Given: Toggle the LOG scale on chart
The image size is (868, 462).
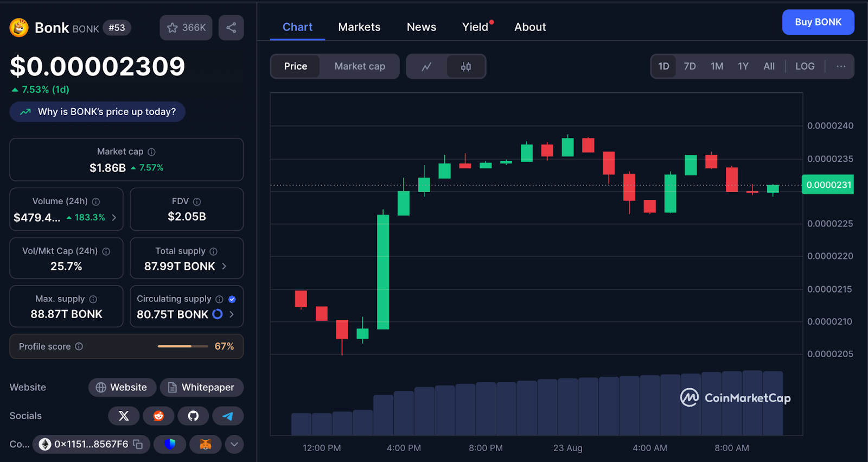Looking at the screenshot, I should pos(805,66).
